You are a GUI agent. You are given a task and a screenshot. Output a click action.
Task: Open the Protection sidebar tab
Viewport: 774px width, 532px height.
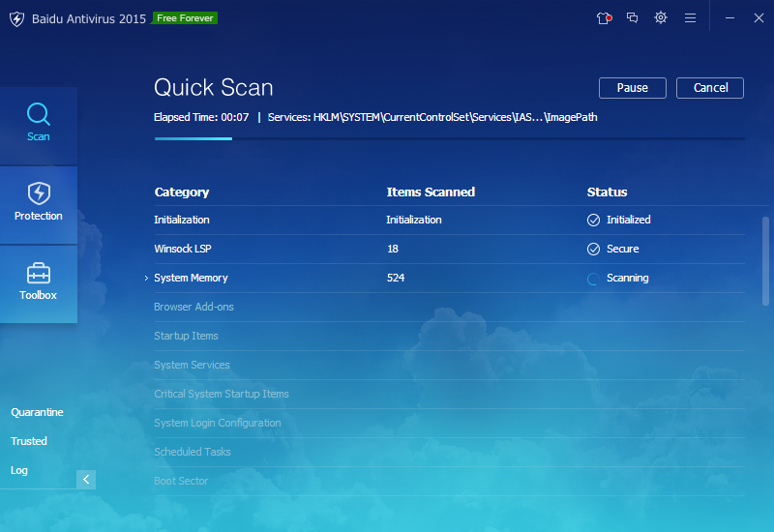[39, 205]
